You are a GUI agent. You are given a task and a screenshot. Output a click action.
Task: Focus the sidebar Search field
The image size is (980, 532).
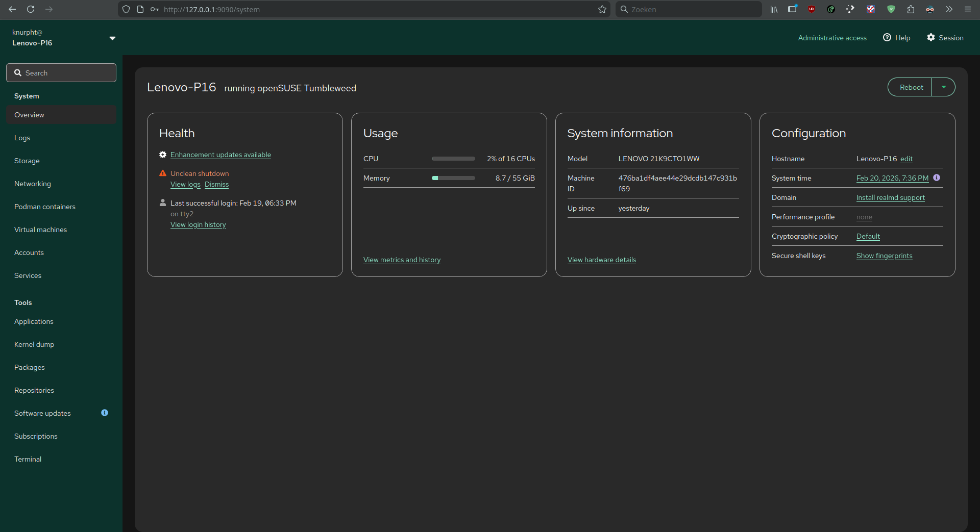tap(61, 73)
